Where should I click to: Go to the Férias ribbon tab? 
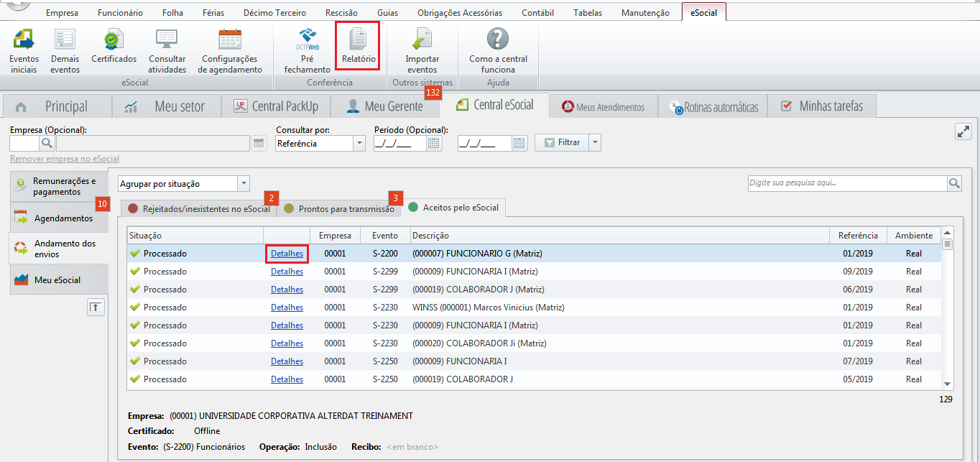click(x=213, y=12)
